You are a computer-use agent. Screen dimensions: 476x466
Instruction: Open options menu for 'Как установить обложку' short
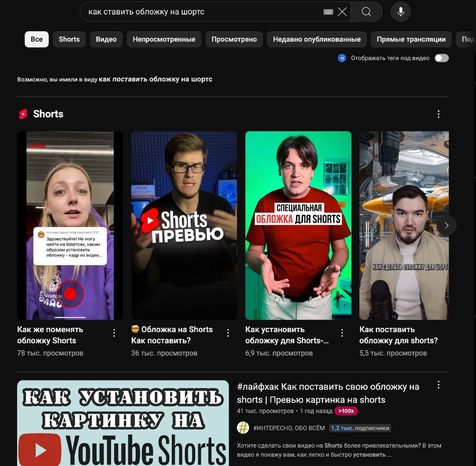342,333
